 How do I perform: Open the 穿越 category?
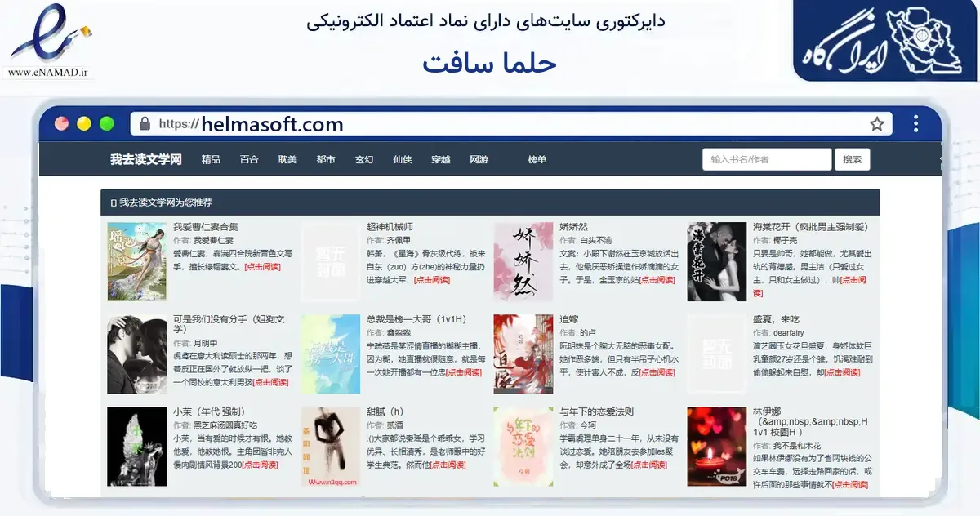441,159
